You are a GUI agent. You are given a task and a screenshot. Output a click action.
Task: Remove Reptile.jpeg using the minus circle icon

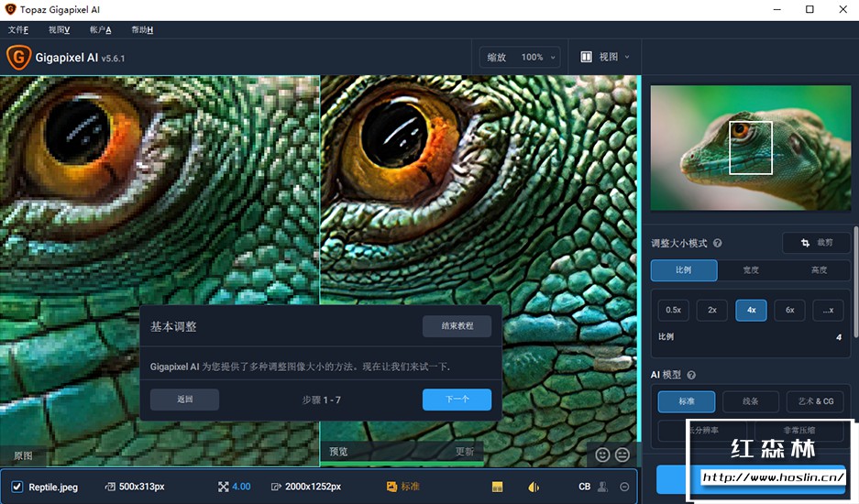pos(624,487)
